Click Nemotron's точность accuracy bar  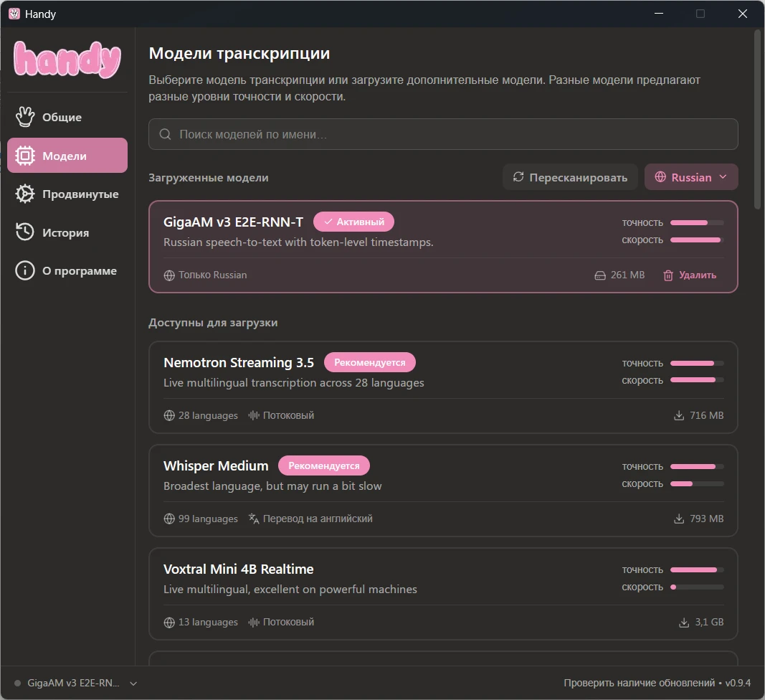[x=697, y=363]
